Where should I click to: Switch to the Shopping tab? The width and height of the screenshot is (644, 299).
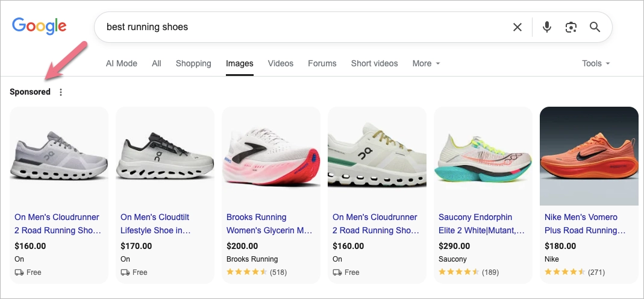pos(193,63)
